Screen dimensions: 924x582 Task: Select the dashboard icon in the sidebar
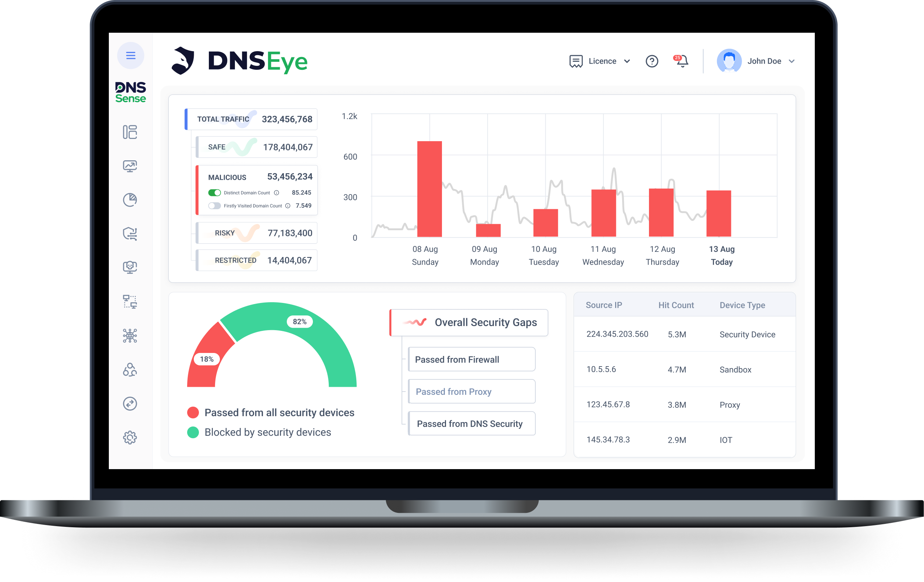tap(131, 132)
